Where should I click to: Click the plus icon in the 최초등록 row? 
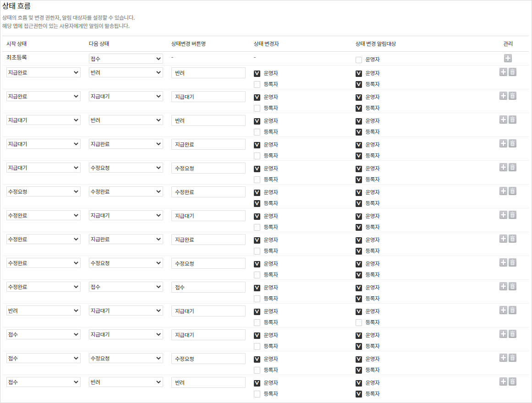pos(508,58)
